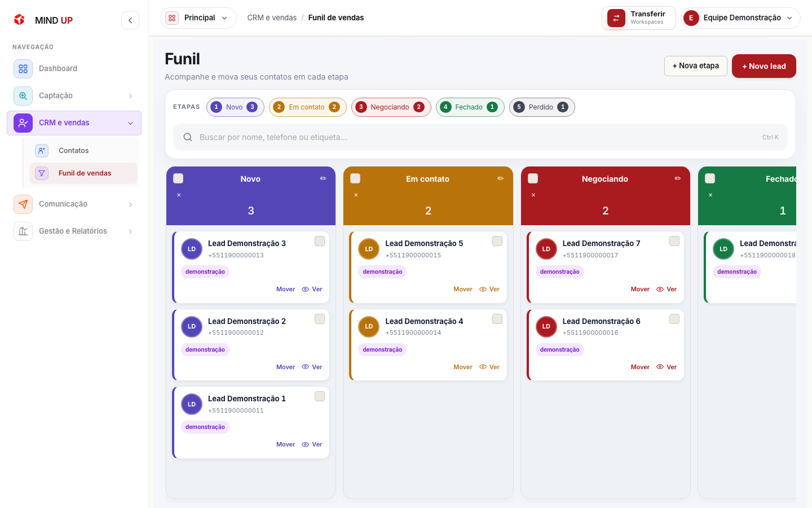Click the Novo lead button
The height and width of the screenshot is (508, 812).
point(764,66)
